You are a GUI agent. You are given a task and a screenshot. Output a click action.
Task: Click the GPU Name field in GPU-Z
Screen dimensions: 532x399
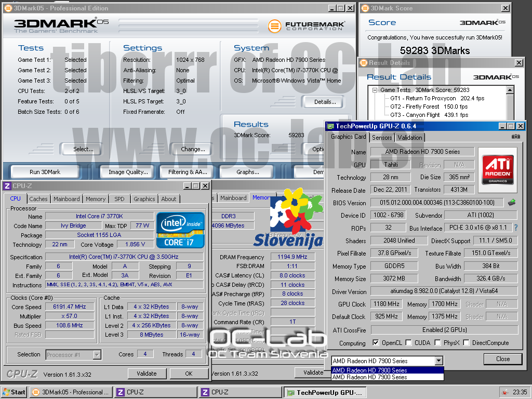click(x=422, y=152)
